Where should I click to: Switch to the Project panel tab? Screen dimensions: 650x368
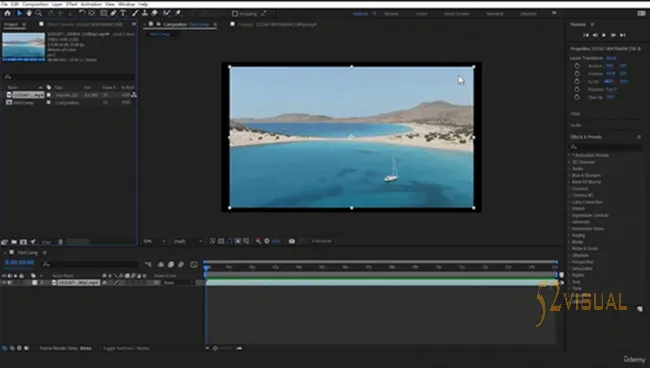coord(11,24)
